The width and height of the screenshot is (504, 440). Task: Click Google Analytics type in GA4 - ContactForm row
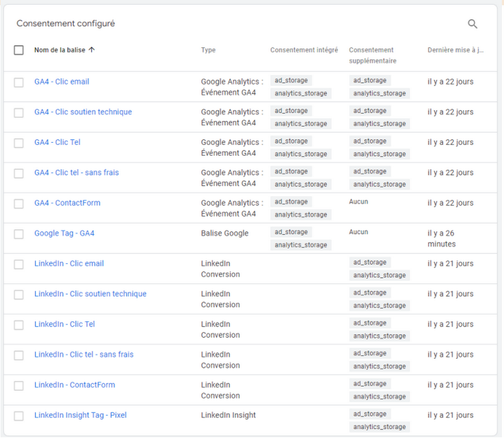point(232,208)
